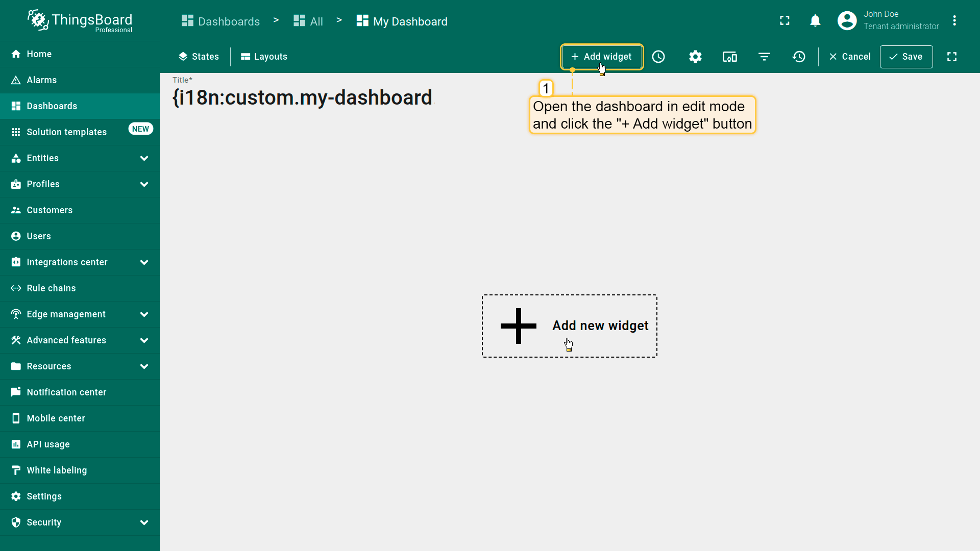Expand Integrations center chevron
The width and height of the screenshot is (980, 551).
pyautogui.click(x=144, y=262)
